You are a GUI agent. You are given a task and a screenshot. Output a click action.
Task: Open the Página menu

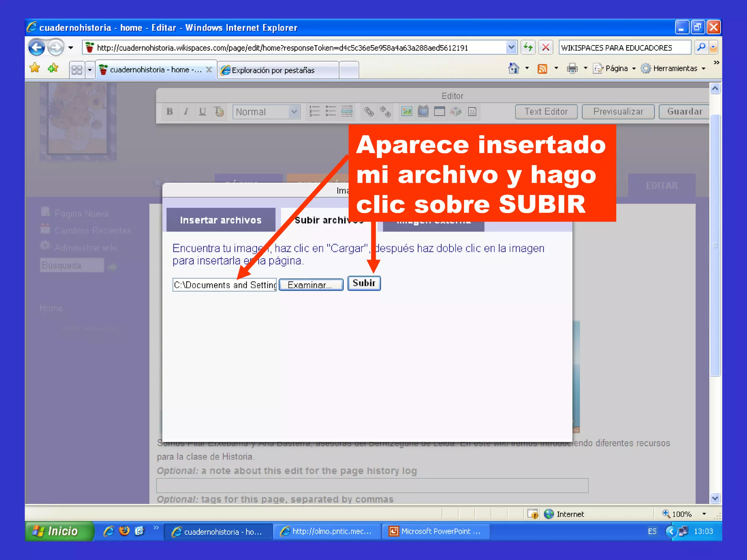pos(614,69)
